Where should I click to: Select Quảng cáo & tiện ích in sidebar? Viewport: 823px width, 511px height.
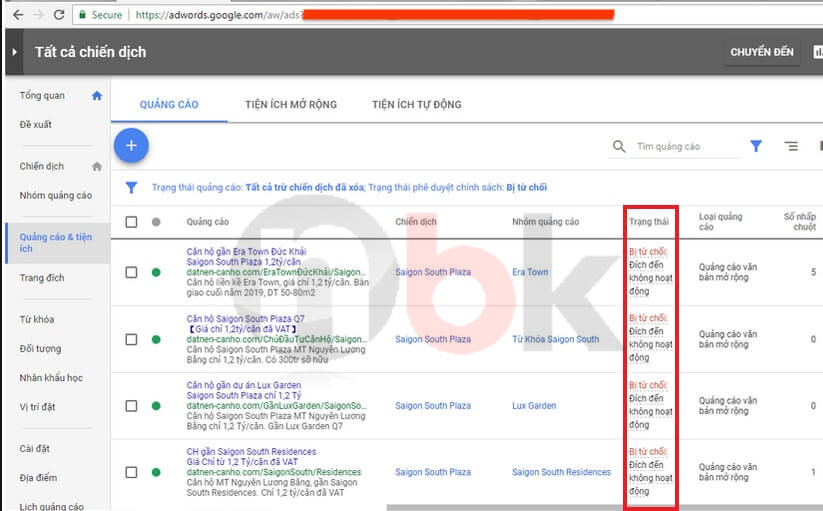pyautogui.click(x=56, y=242)
